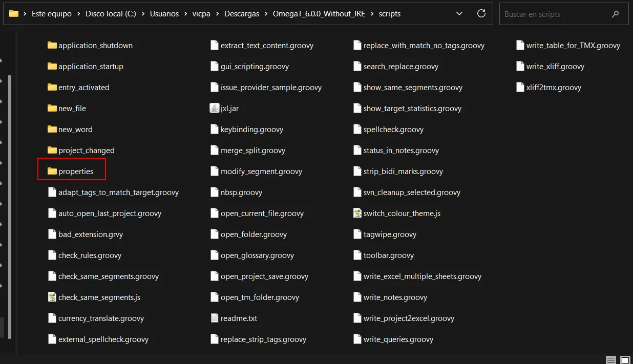Switch to large icons view via status bar icon
Viewport: 633px width, 364px height.
pos(625,360)
